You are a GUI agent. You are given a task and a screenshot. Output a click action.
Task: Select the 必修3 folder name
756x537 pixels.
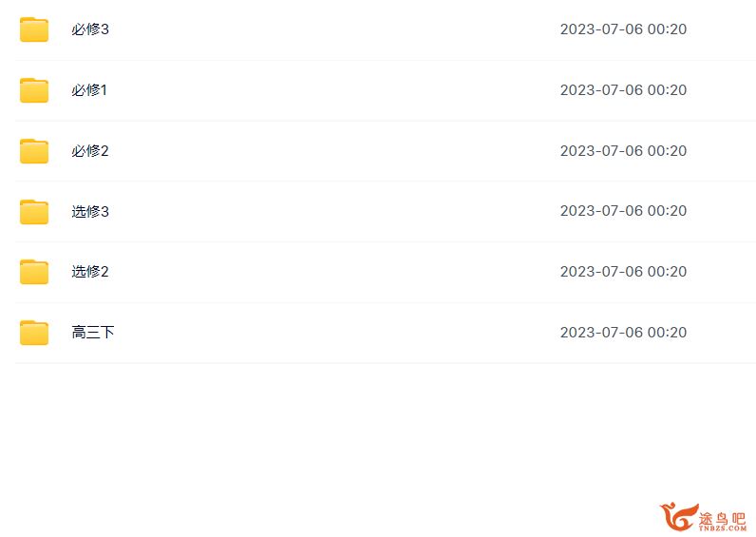(x=90, y=29)
